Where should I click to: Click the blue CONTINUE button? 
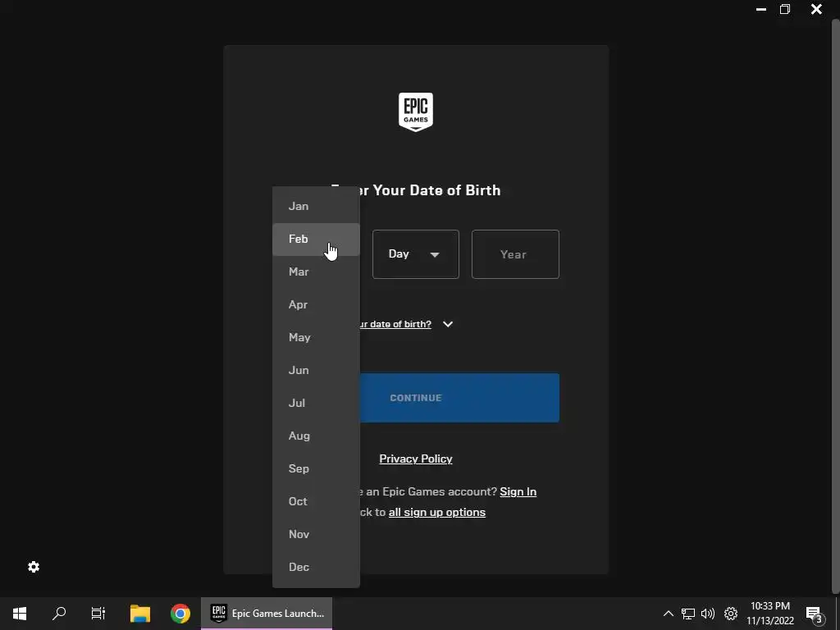459,398
